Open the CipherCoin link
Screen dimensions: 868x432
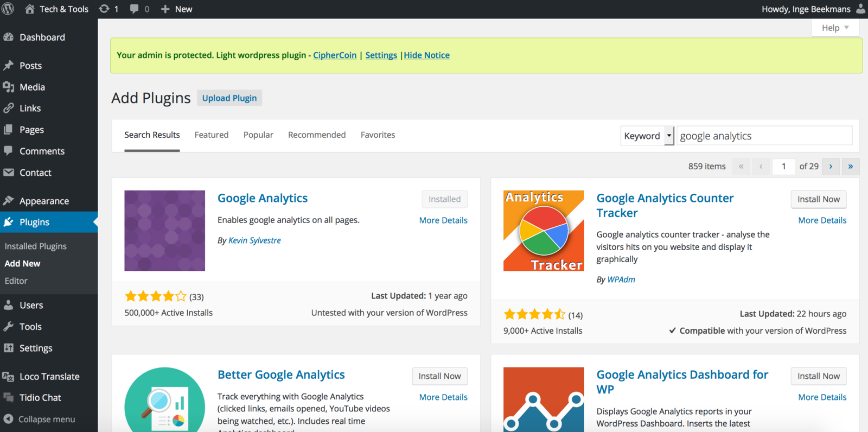tap(335, 55)
